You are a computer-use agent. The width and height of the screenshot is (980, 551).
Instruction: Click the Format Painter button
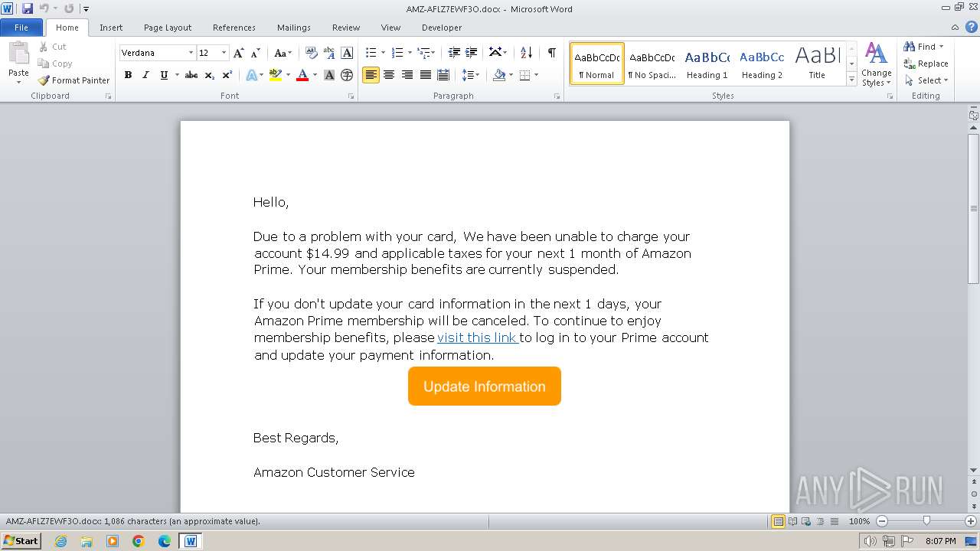pos(73,80)
